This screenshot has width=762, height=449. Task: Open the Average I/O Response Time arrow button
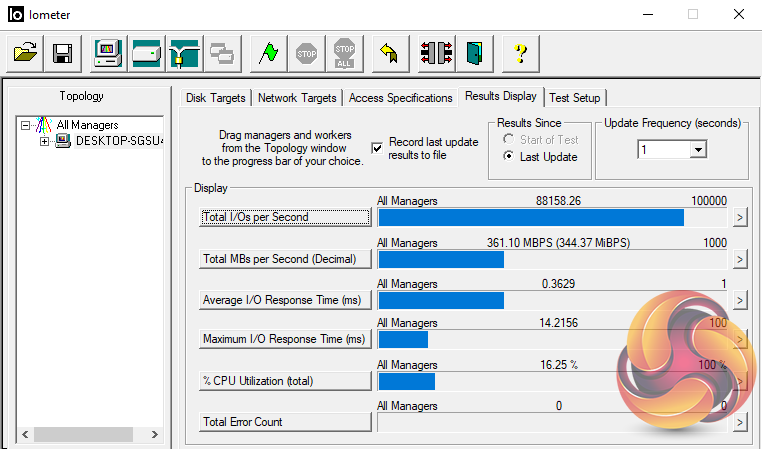pos(740,300)
